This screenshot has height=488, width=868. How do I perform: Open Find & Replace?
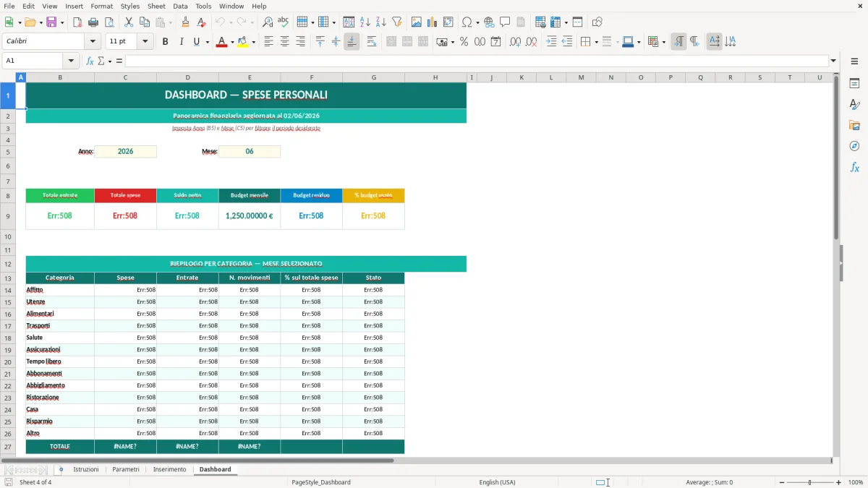tap(268, 22)
